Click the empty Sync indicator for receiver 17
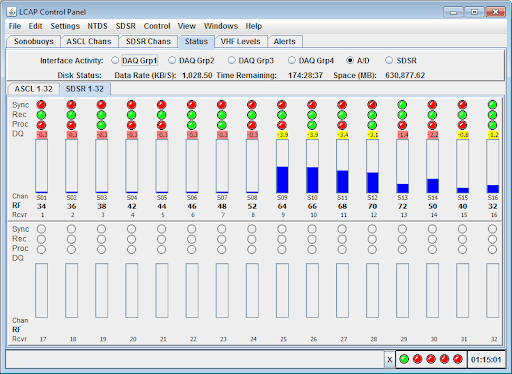The width and height of the screenshot is (512, 374). click(x=41, y=229)
